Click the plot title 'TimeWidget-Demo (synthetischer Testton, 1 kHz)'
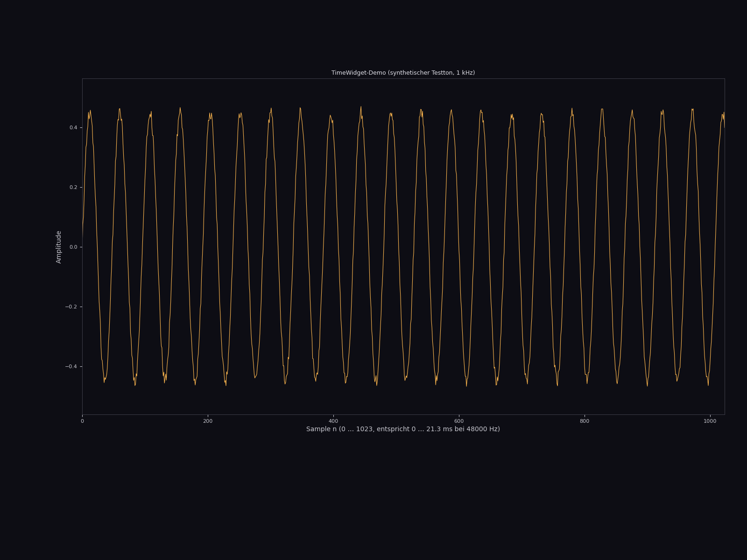The width and height of the screenshot is (747, 560). coord(403,73)
